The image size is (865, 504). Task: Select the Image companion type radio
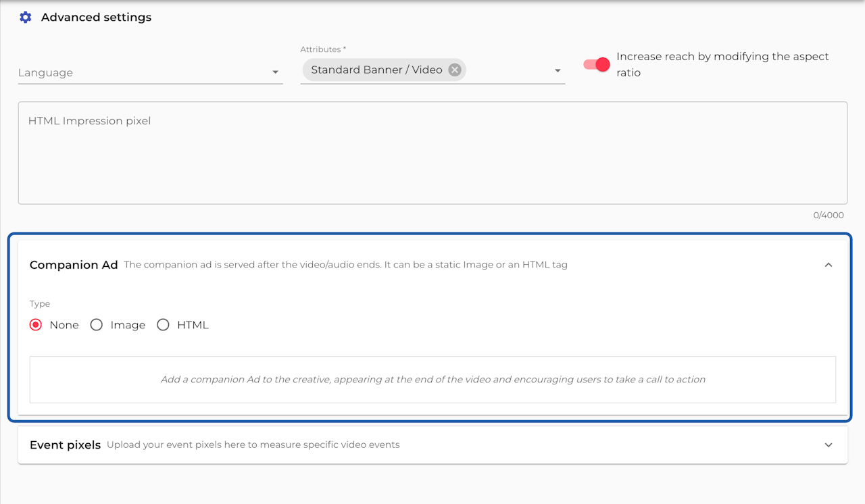point(97,325)
